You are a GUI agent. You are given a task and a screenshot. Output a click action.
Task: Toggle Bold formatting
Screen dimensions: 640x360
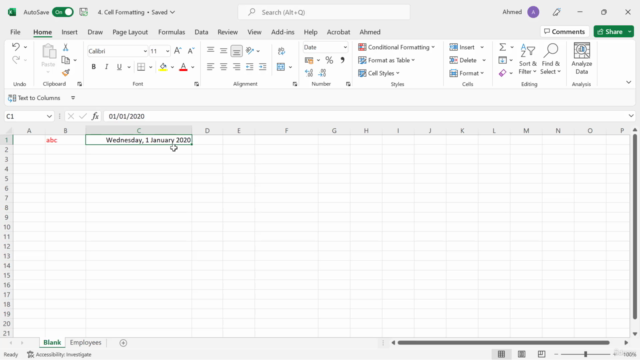click(x=93, y=67)
